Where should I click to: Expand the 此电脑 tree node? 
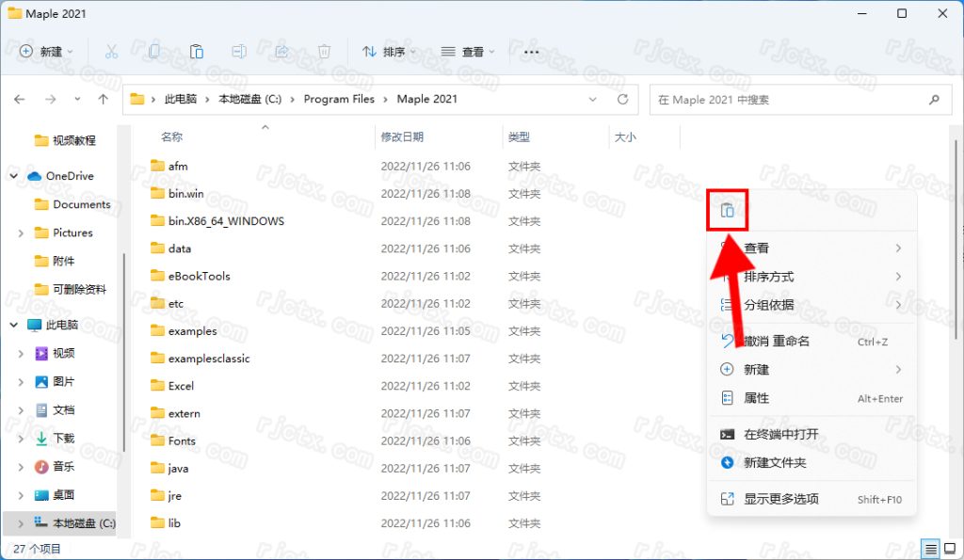point(14,325)
